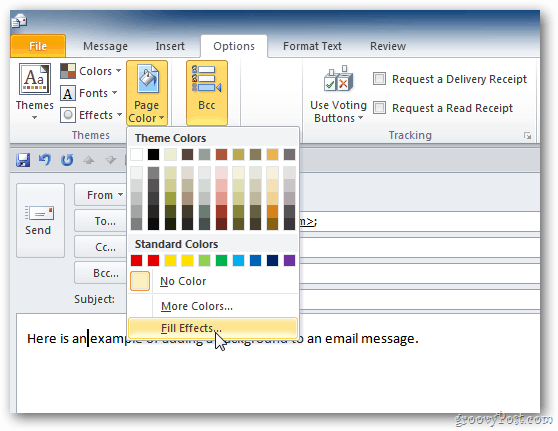Pick the light blue standard color
The image size is (558, 431).
coord(238,261)
